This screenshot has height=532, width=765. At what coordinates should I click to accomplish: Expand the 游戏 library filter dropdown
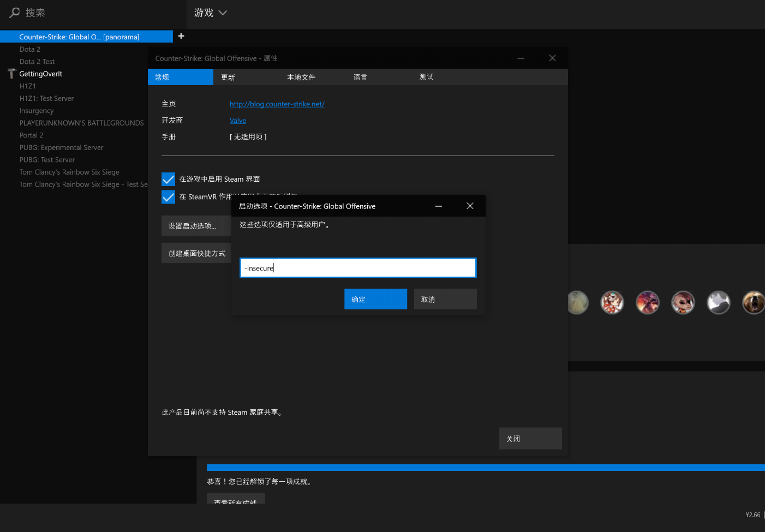click(x=211, y=13)
